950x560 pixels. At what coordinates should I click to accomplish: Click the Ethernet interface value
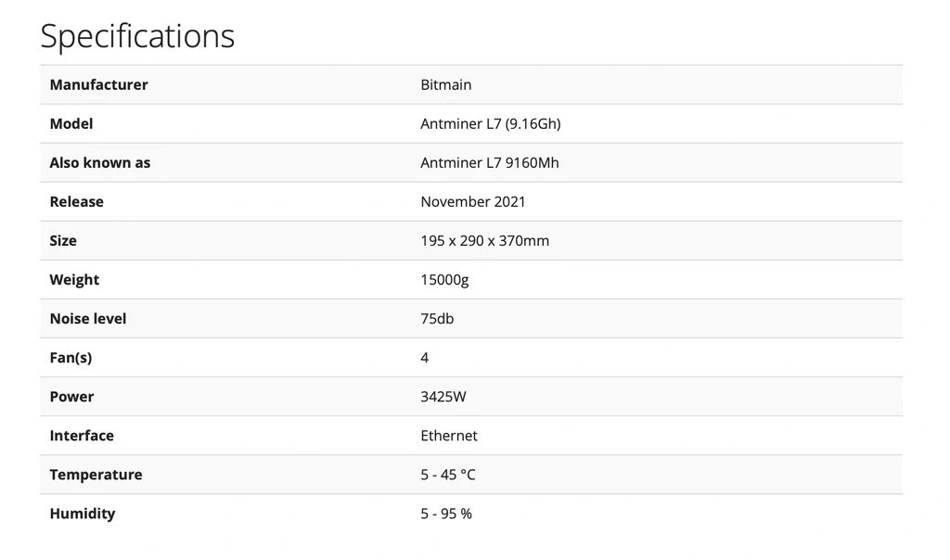pos(448,435)
